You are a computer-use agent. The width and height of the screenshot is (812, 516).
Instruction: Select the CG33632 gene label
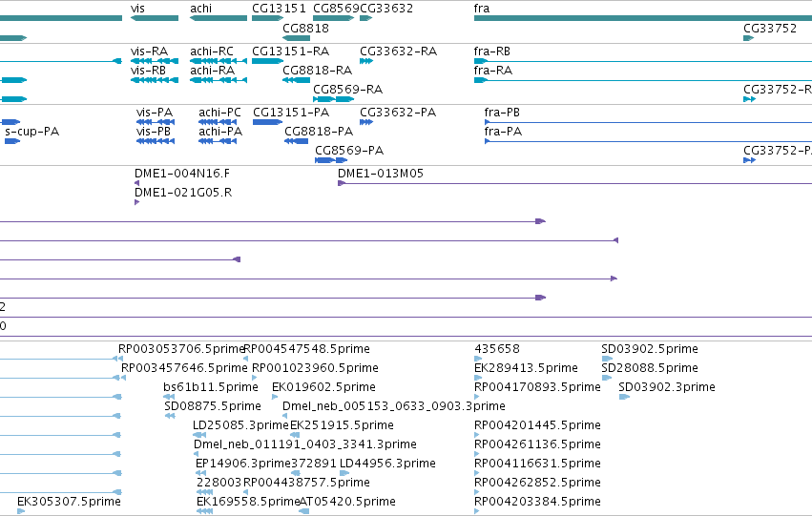coord(386,9)
